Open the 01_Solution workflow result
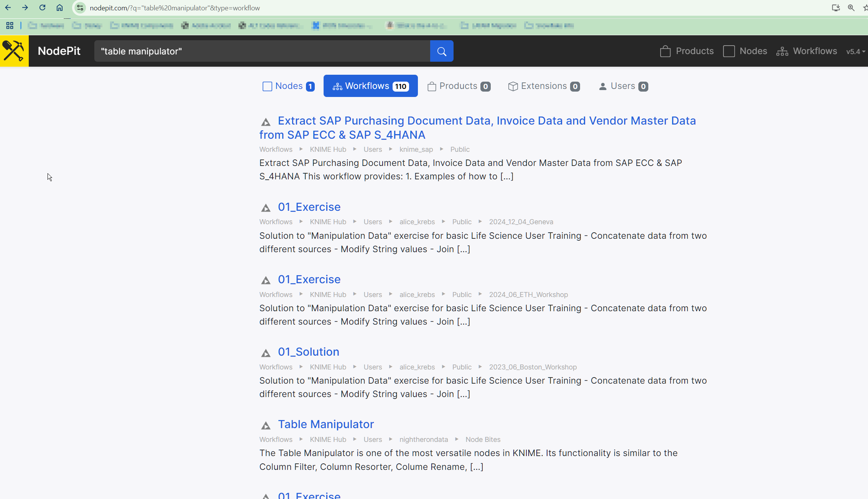 pos(308,352)
